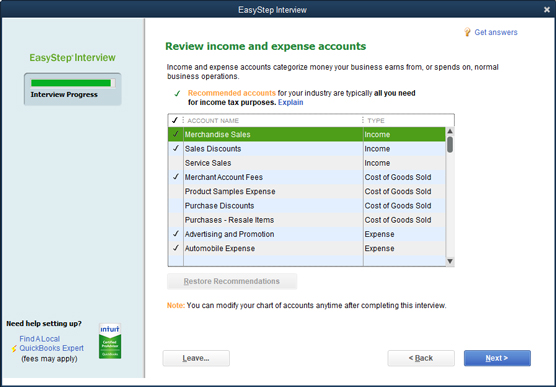556x387 pixels.
Task: Select the Advertising and Promotion name
Action: point(229,234)
